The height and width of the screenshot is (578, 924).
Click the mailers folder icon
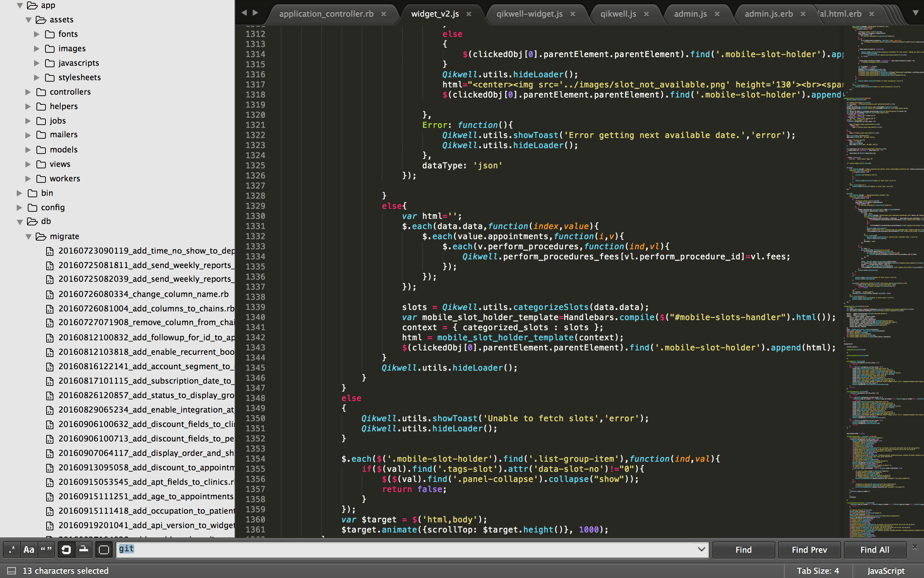coord(41,135)
